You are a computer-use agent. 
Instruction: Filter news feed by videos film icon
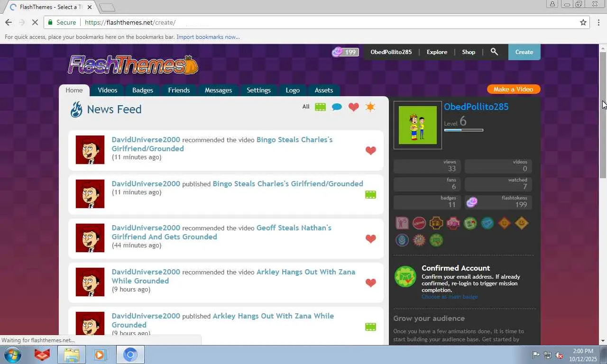[321, 107]
